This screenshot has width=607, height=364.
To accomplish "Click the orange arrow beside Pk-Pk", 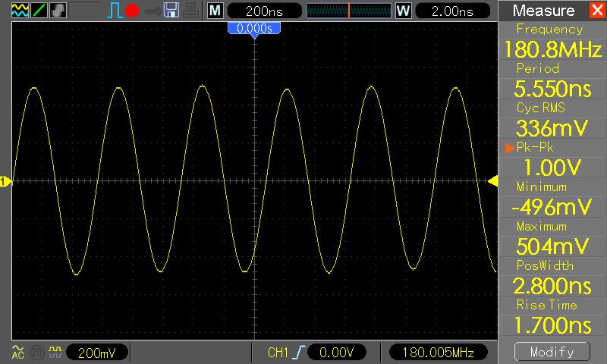I will point(510,147).
